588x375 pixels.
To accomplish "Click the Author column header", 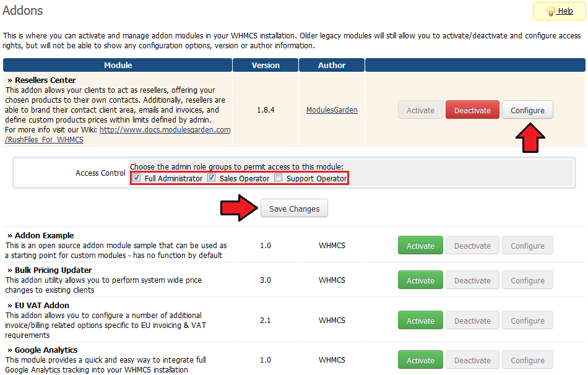I will pyautogui.click(x=332, y=65).
